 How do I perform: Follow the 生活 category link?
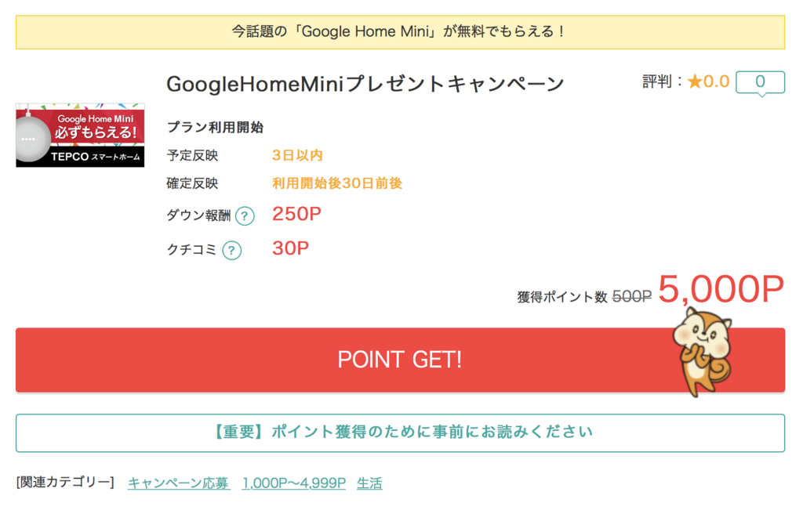[x=370, y=483]
